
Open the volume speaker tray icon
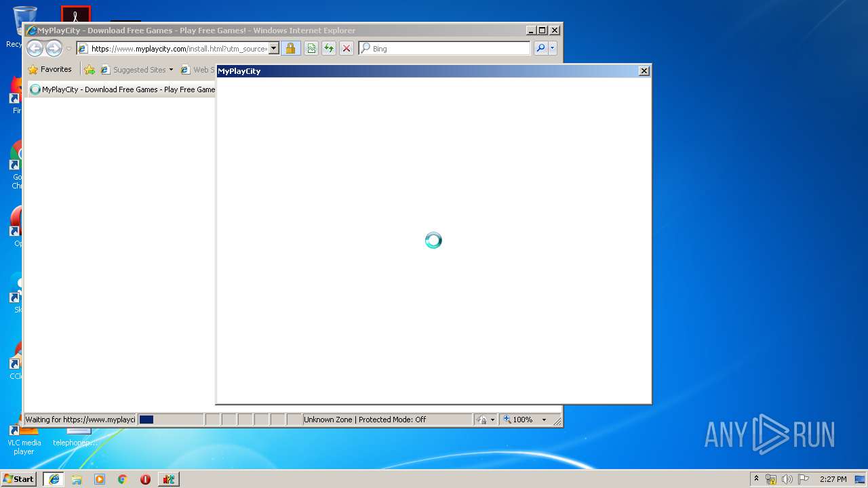point(787,479)
